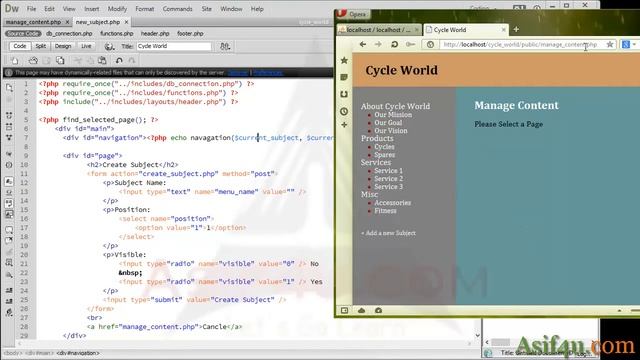Click Opera Turbo icon in status bar
The height and width of the screenshot is (360, 640).
[x=378, y=311]
